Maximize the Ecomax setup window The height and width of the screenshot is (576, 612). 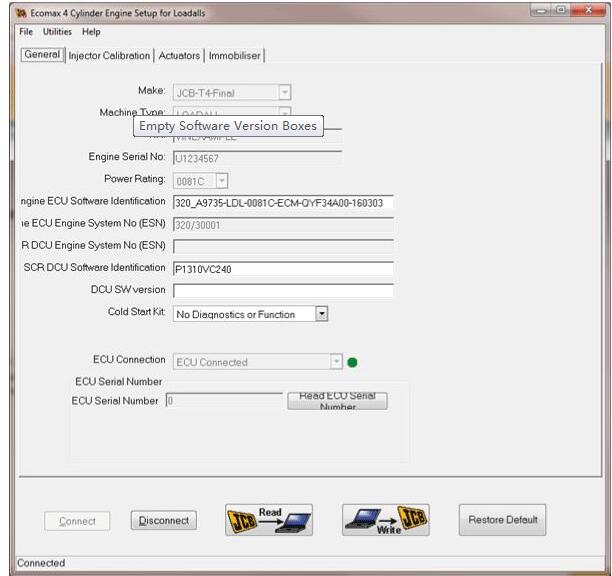point(561,11)
